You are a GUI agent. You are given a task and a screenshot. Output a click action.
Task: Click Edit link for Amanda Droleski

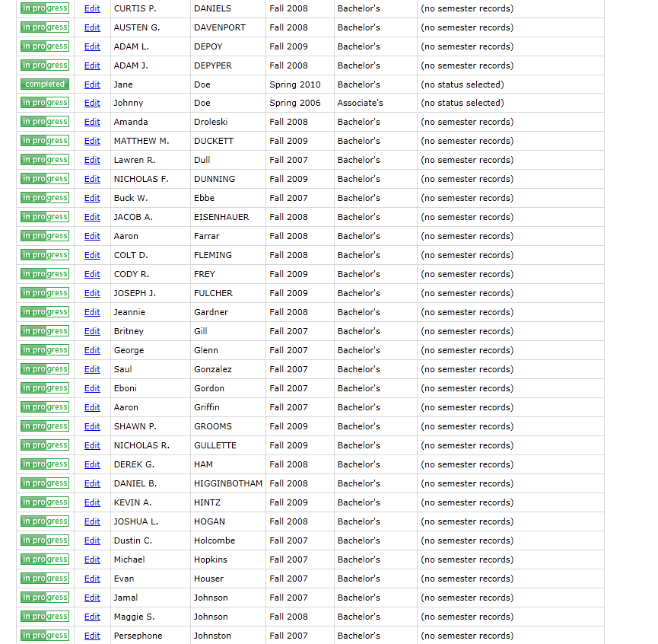92,123
